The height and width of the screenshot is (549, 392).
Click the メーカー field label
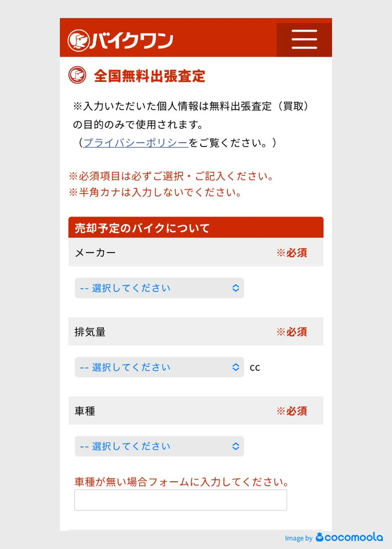pyautogui.click(x=95, y=253)
